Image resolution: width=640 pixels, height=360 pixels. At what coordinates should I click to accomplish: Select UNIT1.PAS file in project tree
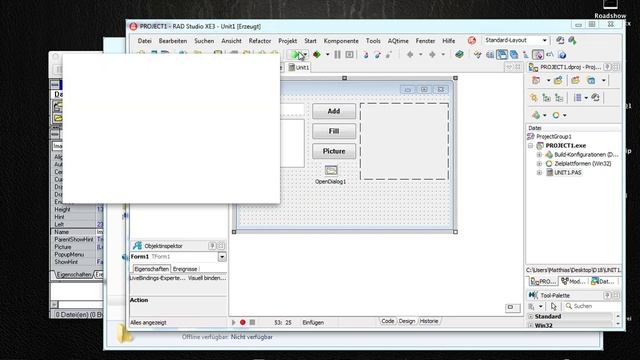pos(568,173)
